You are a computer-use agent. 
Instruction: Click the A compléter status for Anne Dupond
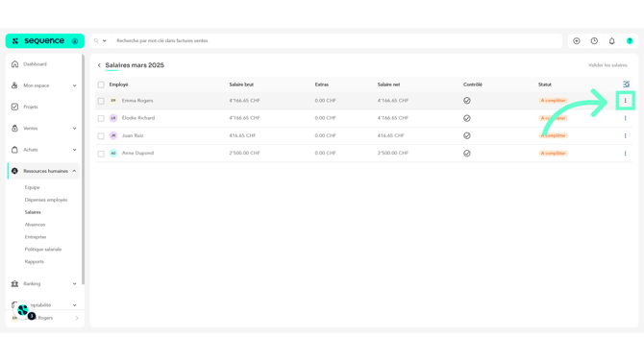pos(554,154)
